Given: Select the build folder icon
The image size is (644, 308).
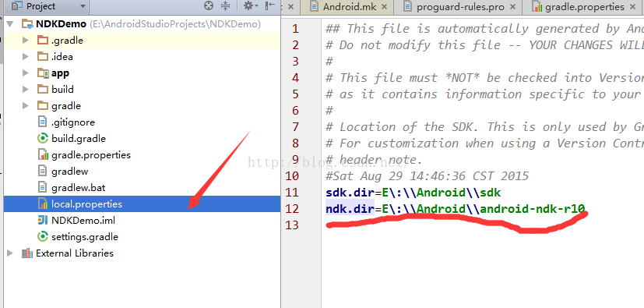Looking at the screenshot, I should (43, 89).
